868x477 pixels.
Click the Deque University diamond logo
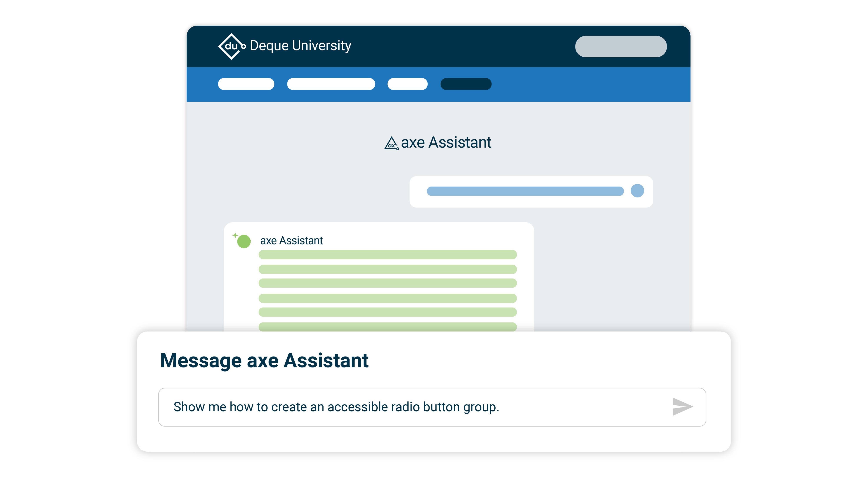[x=232, y=46]
